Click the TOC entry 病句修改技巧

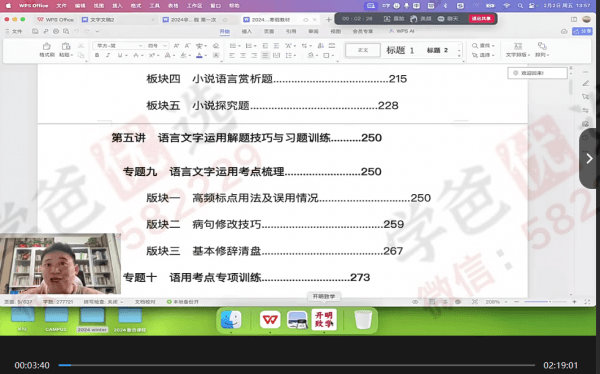[227, 224]
